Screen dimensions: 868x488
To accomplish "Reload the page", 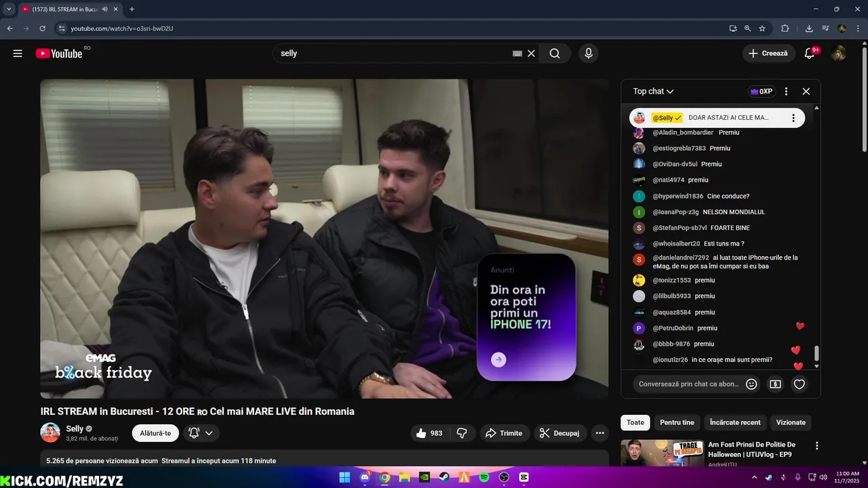I will point(42,28).
